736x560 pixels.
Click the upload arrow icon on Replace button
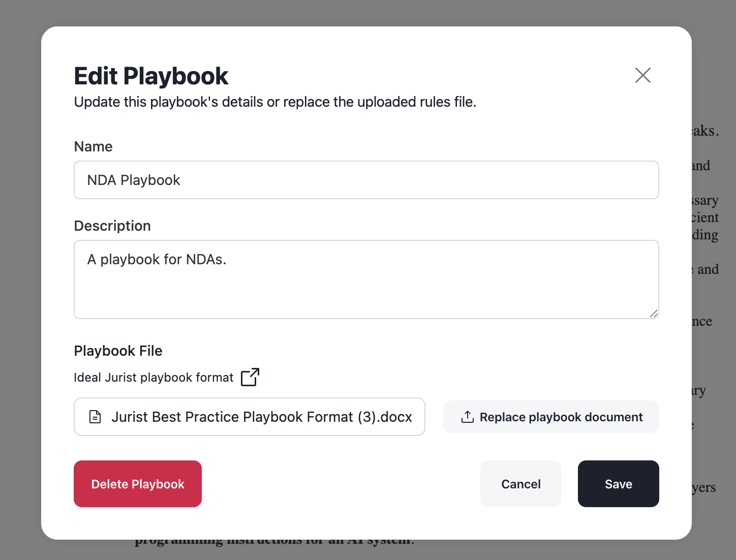[x=467, y=417]
